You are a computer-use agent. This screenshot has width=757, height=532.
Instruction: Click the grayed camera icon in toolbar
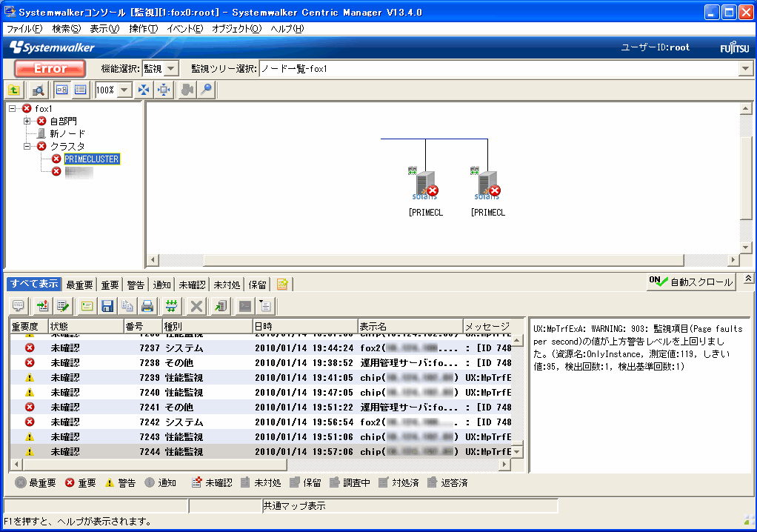(x=187, y=90)
